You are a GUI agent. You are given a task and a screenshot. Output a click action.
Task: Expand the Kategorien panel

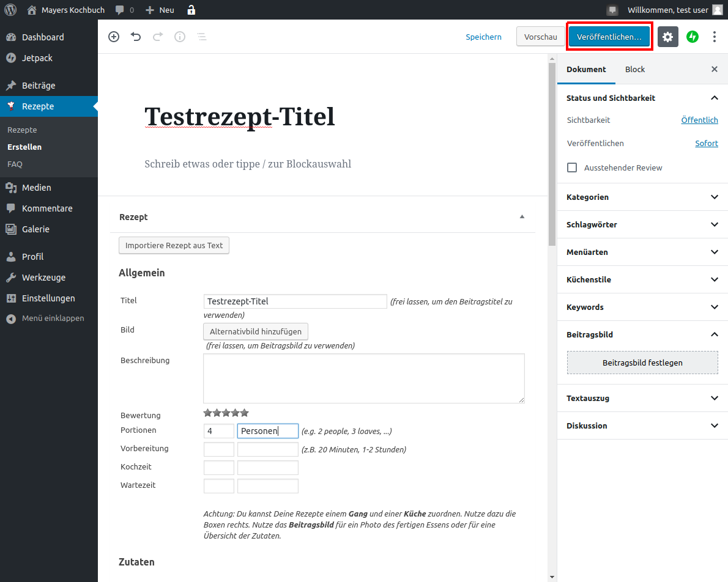click(714, 197)
